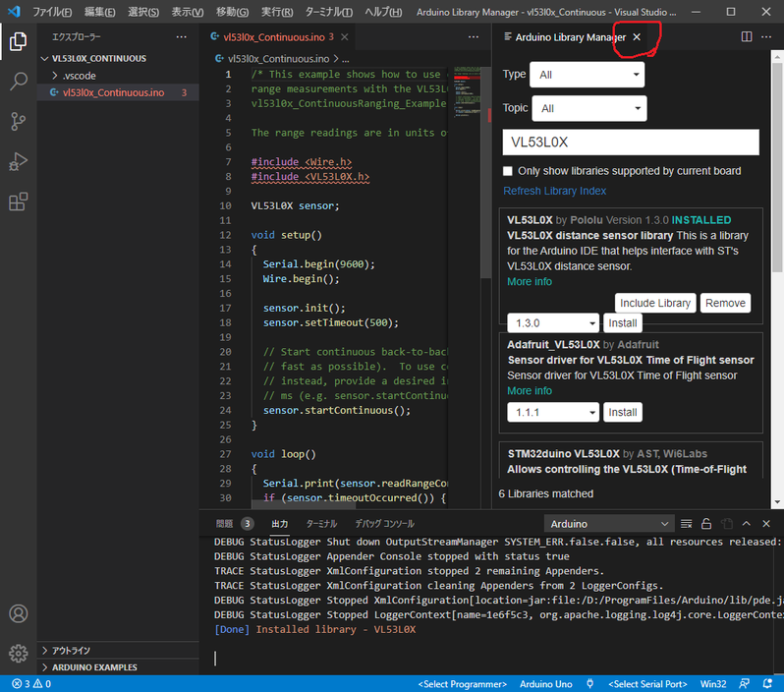Toggle 'Only show libraries supported by current board'

tap(508, 171)
